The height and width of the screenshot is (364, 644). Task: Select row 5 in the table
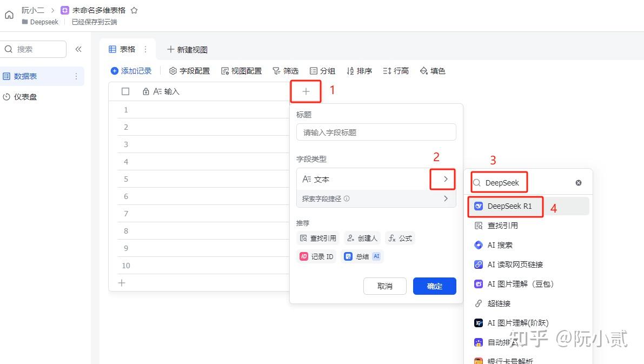[x=126, y=179]
